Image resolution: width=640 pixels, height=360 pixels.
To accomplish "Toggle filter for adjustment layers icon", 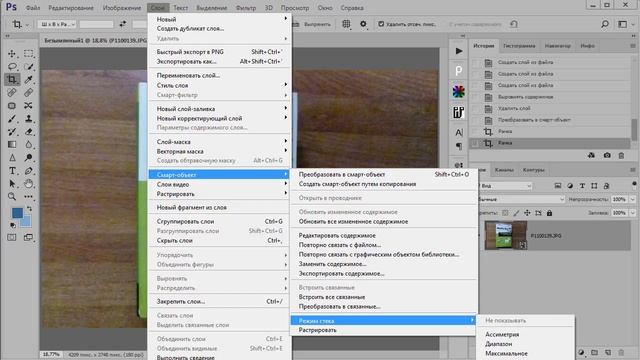I will click(x=570, y=186).
